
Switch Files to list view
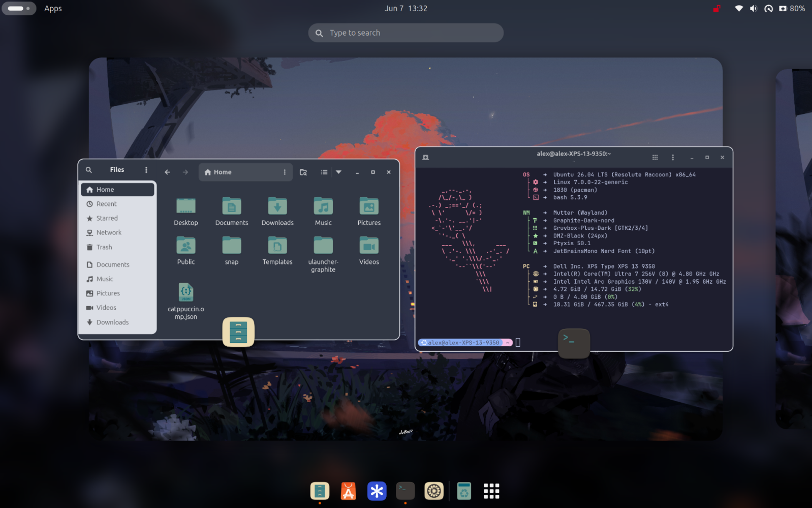324,172
